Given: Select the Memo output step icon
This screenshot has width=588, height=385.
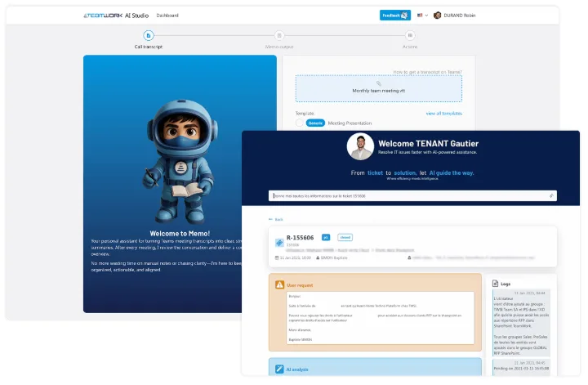Looking at the screenshot, I should (279, 36).
